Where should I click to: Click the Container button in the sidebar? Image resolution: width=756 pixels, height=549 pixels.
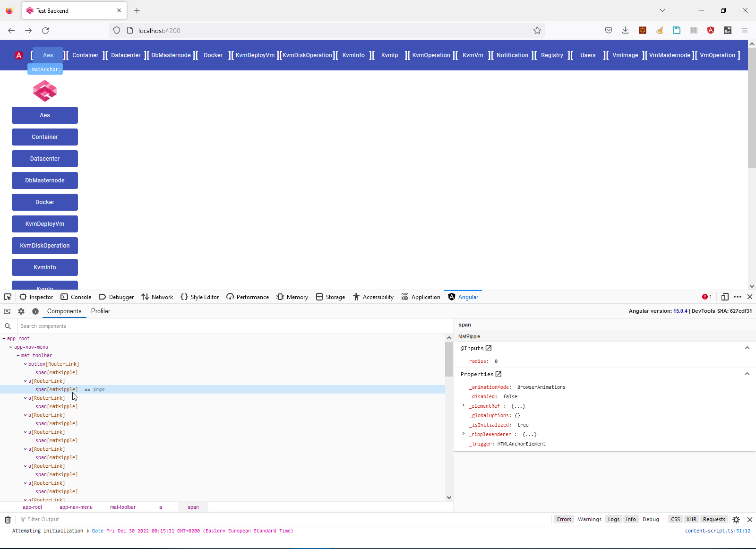(x=45, y=137)
